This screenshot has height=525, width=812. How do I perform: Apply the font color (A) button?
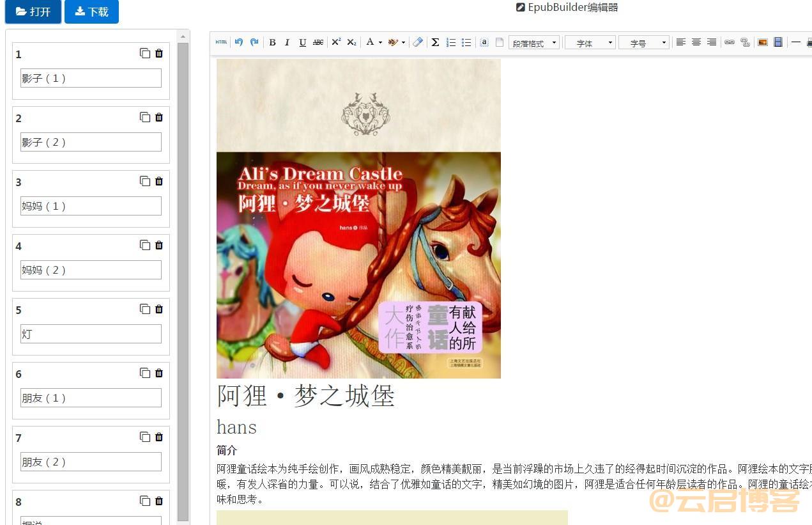click(x=369, y=42)
